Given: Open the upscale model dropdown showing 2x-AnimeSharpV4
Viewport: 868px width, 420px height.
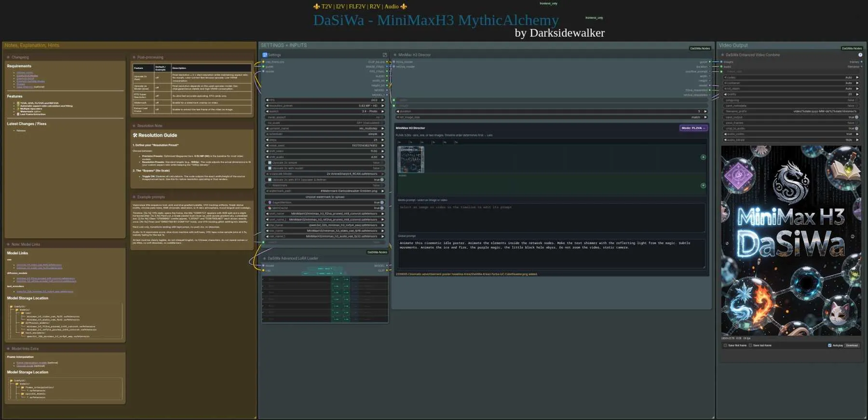Looking at the screenshot, I should (x=325, y=174).
